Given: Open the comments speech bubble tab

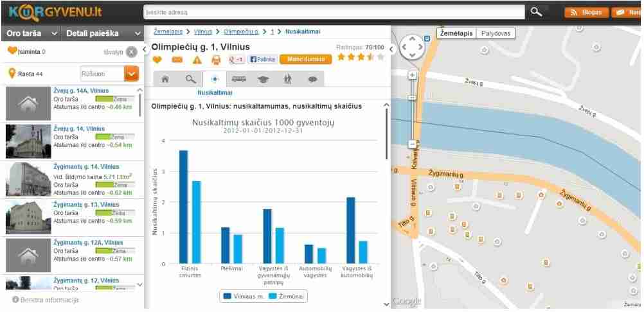Looking at the screenshot, I should 312,80.
